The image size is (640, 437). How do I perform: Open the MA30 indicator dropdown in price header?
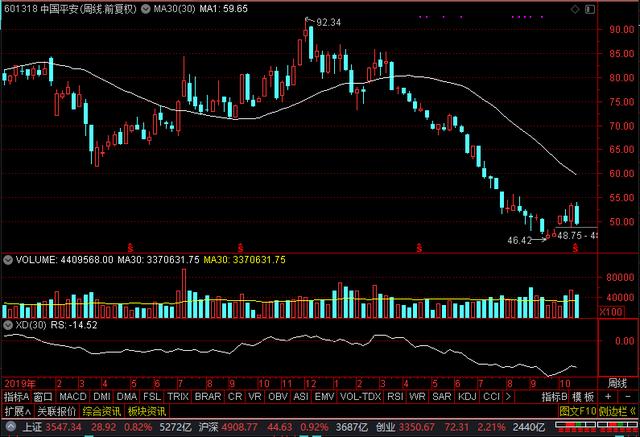[147, 9]
